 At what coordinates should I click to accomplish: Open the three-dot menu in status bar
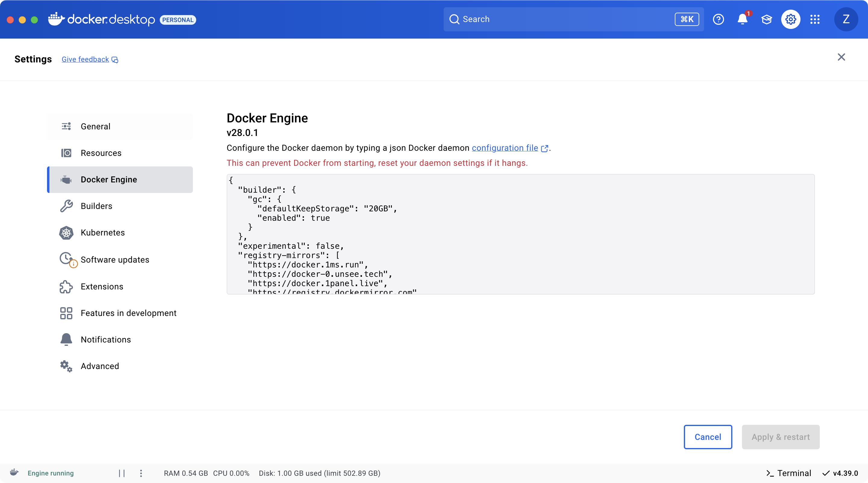[141, 473]
